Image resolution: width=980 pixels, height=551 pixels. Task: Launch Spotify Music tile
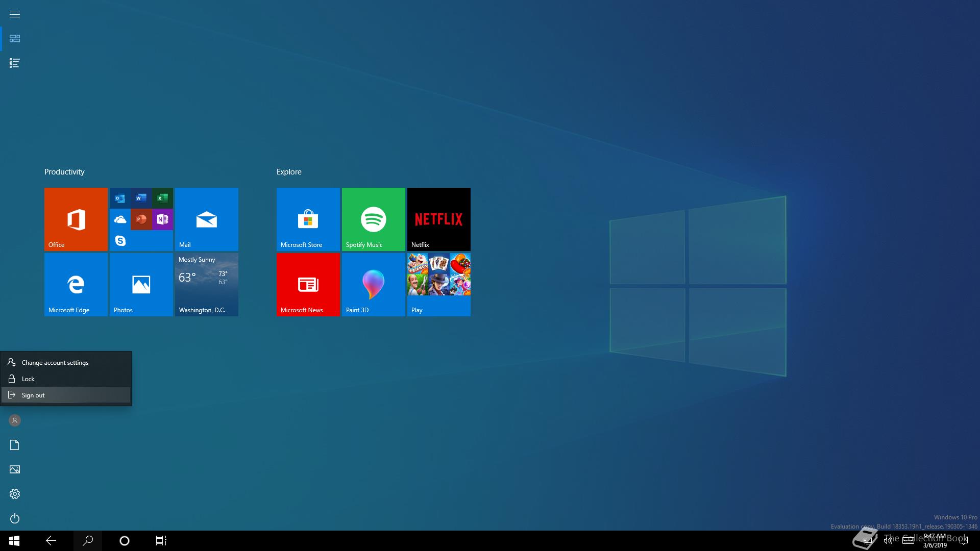coord(374,219)
